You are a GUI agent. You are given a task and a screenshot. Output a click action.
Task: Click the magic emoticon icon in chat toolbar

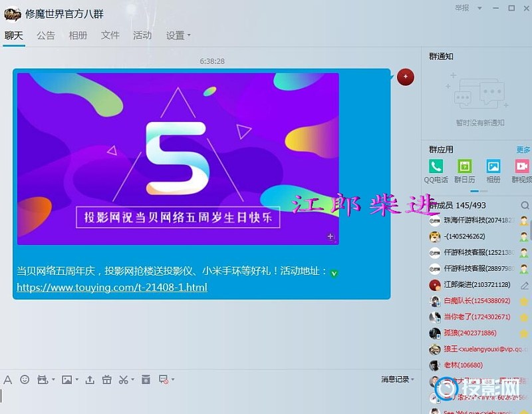[x=43, y=379]
